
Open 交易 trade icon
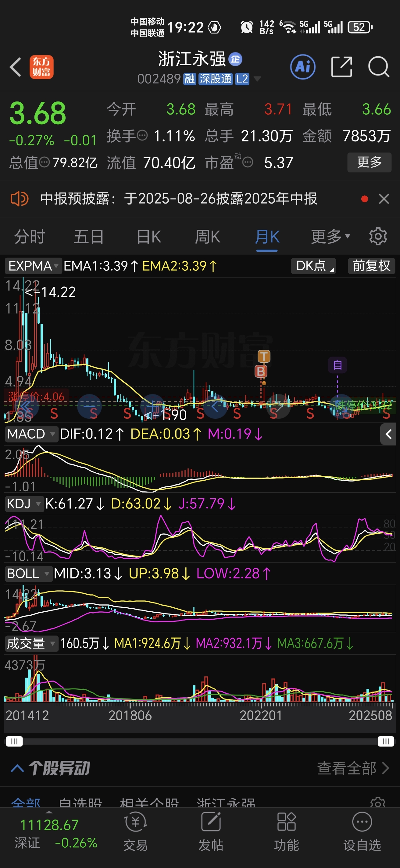135,832
